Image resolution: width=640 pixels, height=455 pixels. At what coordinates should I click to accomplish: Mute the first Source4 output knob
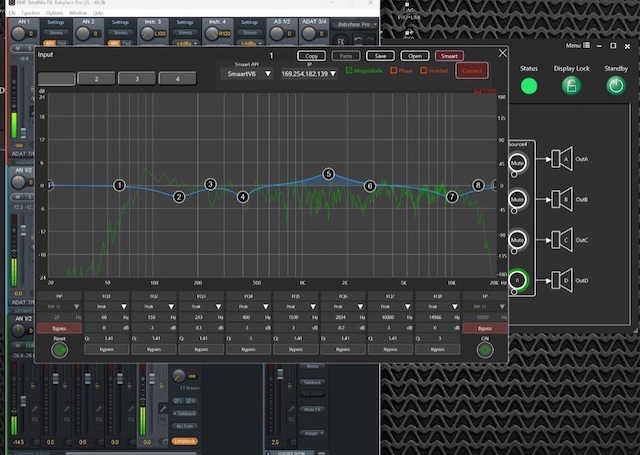point(517,161)
